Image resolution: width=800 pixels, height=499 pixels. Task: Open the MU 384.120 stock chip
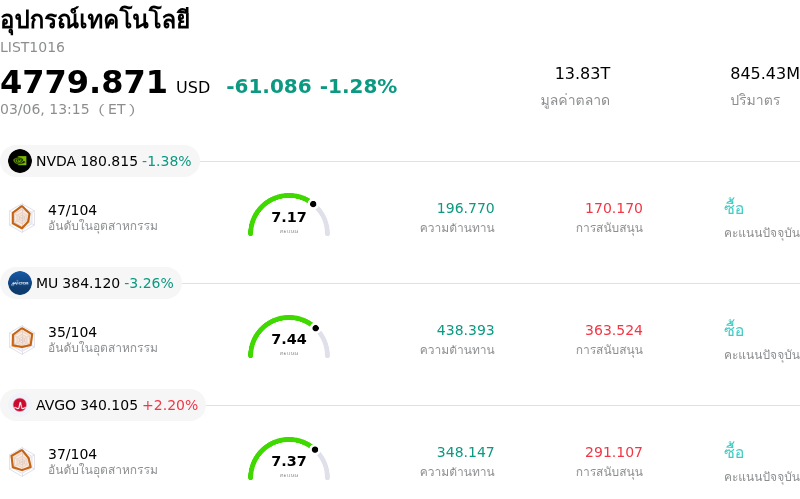coord(92,283)
